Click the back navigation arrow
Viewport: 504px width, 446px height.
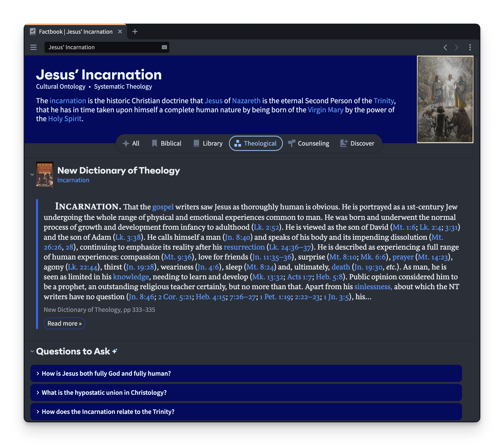[445, 47]
